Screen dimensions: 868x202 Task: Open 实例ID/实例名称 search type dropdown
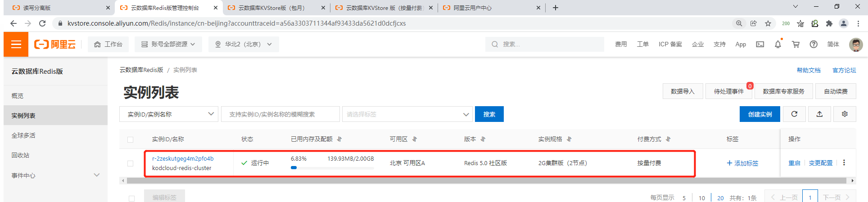pos(169,114)
